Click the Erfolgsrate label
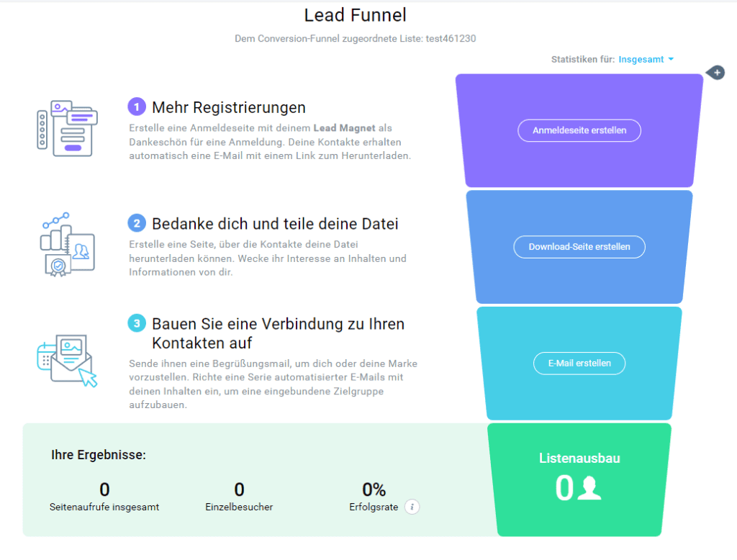The width and height of the screenshot is (737, 560). (374, 507)
